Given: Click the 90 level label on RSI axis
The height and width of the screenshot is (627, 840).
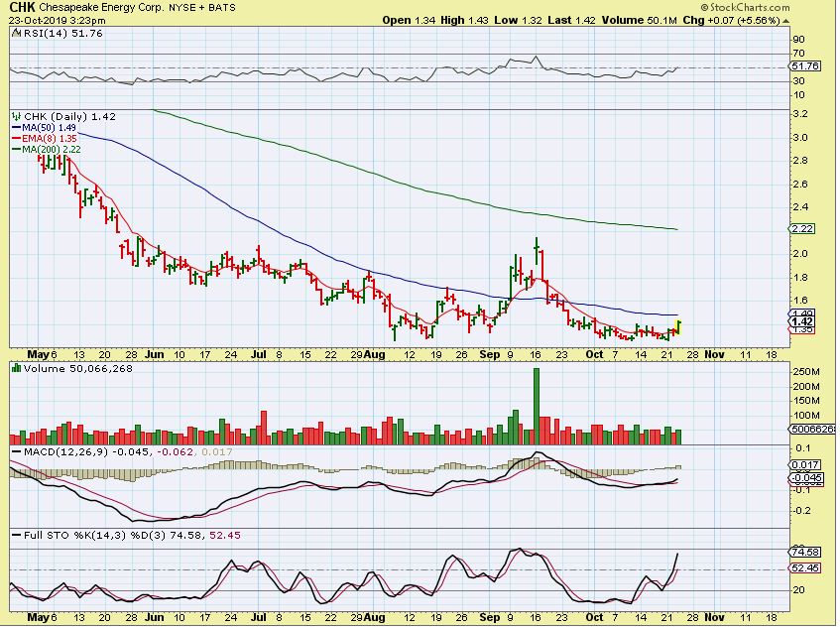Looking at the screenshot, I should [799, 39].
